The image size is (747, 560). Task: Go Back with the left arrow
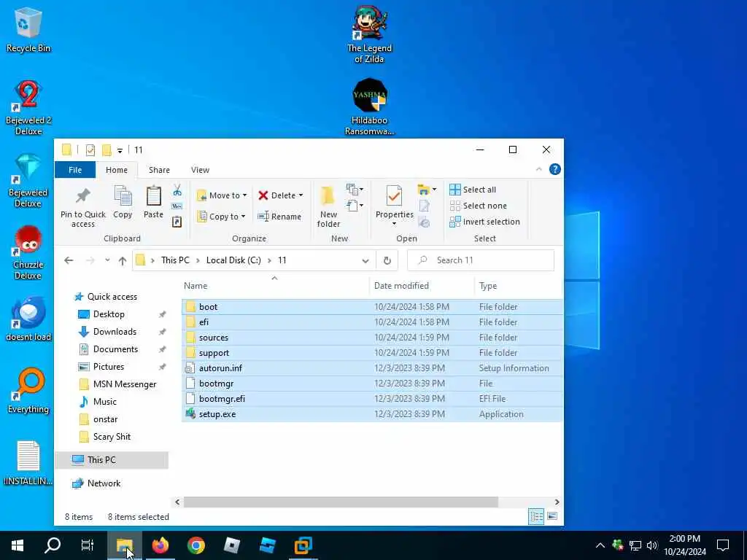pos(69,260)
